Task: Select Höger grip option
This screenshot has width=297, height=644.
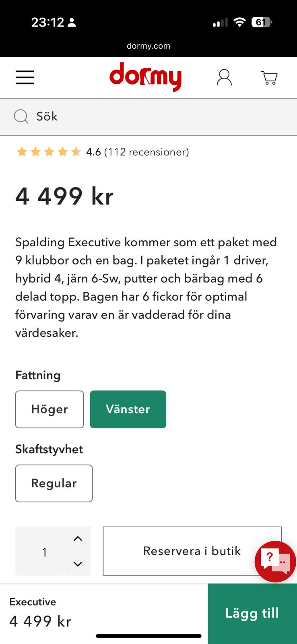Action: (x=49, y=409)
